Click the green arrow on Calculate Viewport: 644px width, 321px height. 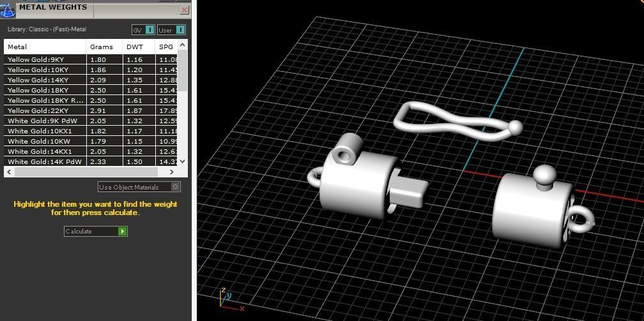click(x=123, y=232)
